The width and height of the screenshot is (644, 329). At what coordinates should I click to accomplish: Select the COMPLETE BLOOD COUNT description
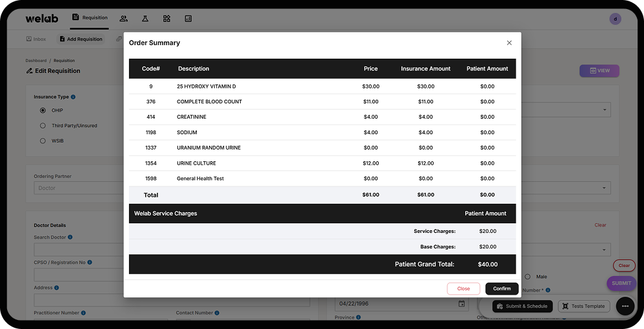coord(209,102)
